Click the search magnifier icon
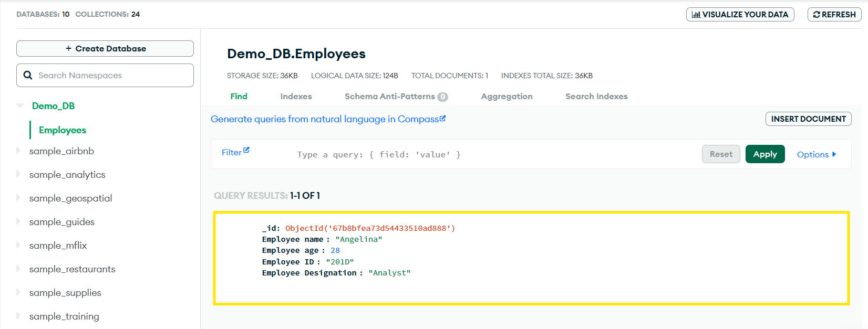Screen dimensions: 868x329 pyautogui.click(x=28, y=76)
